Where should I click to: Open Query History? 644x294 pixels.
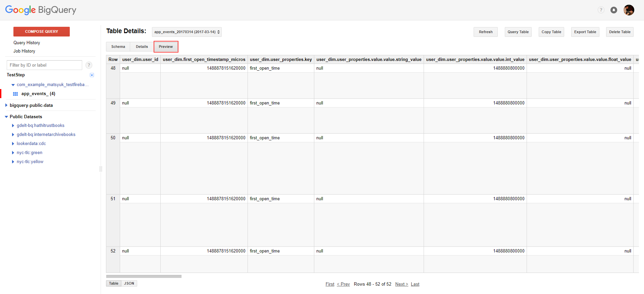(x=26, y=43)
